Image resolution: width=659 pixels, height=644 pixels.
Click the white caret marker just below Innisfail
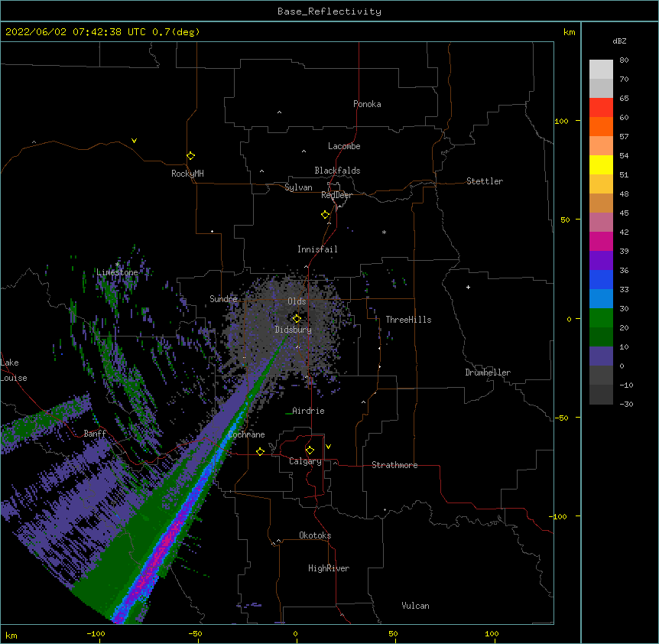pyautogui.click(x=306, y=266)
